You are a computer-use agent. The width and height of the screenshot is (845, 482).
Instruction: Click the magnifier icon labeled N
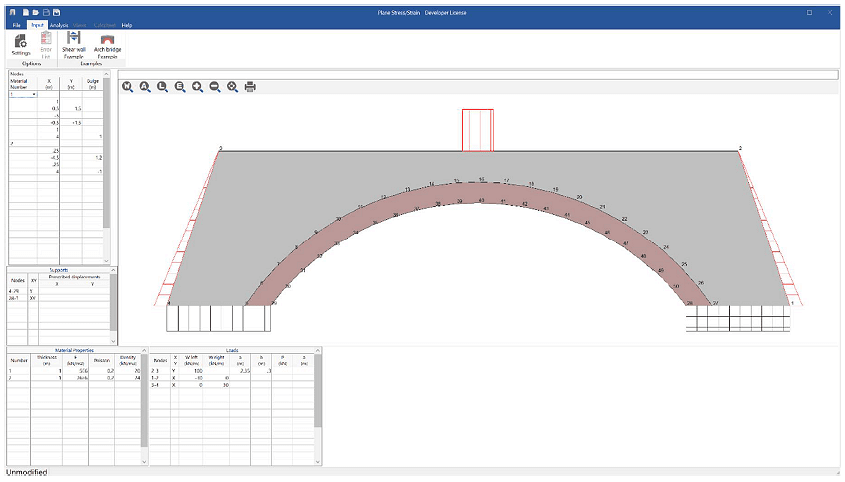[128, 87]
